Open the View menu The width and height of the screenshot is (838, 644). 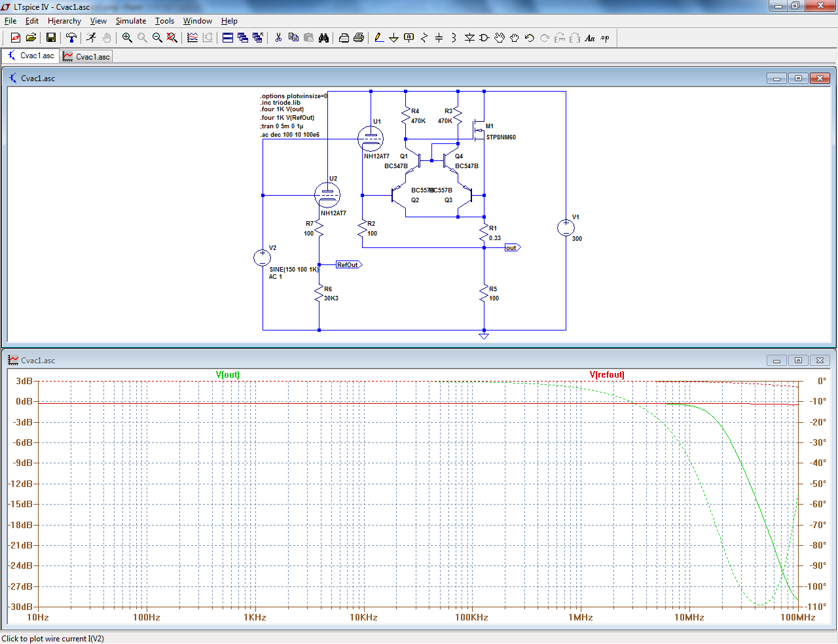(98, 21)
